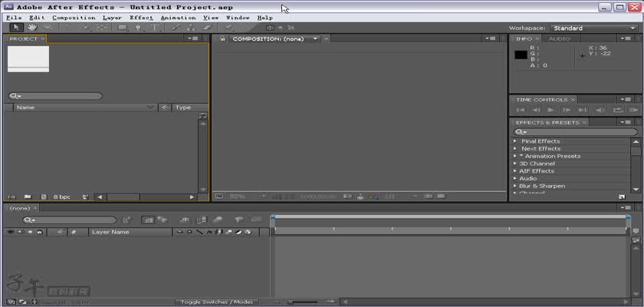Click the lock column header icon
Image resolution: width=644 pixels, height=307 pixels.
39,233
